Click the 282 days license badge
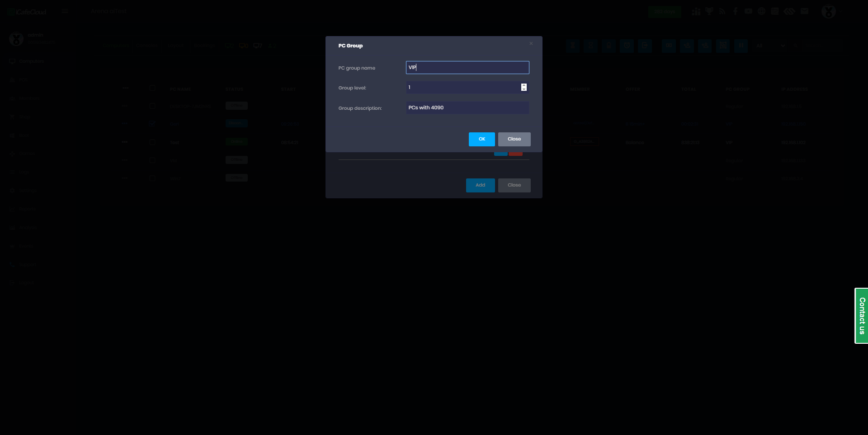 pyautogui.click(x=665, y=12)
